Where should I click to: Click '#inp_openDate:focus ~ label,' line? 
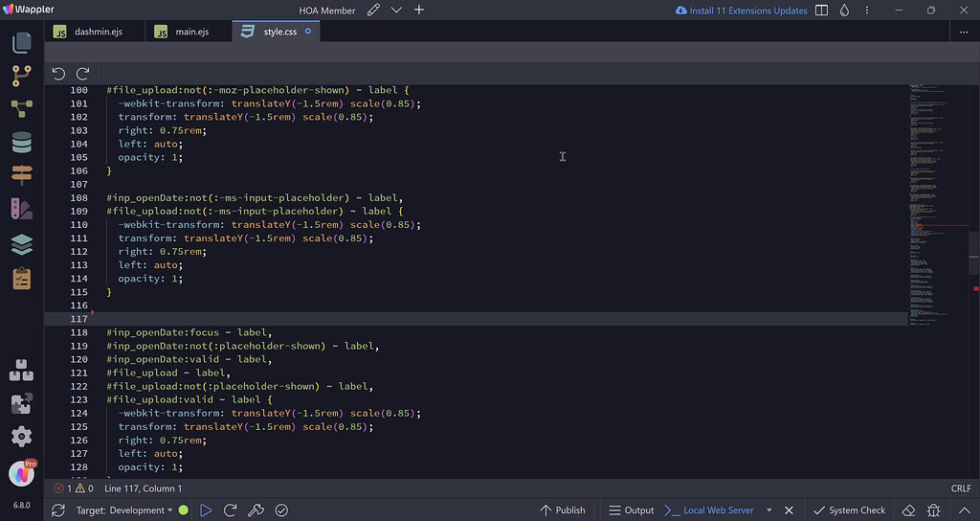click(189, 332)
